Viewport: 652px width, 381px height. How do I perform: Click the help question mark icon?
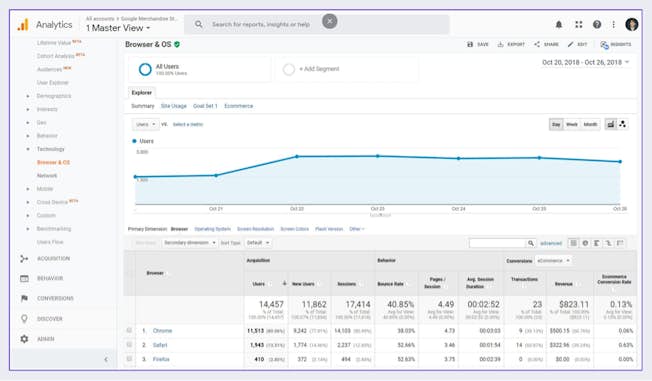[x=597, y=25]
